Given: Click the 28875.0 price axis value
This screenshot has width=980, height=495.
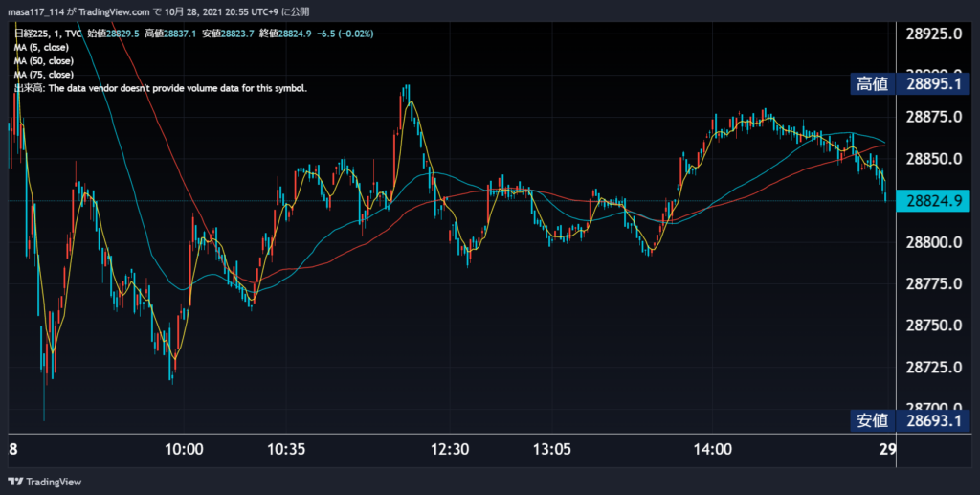Looking at the screenshot, I should pyautogui.click(x=934, y=117).
